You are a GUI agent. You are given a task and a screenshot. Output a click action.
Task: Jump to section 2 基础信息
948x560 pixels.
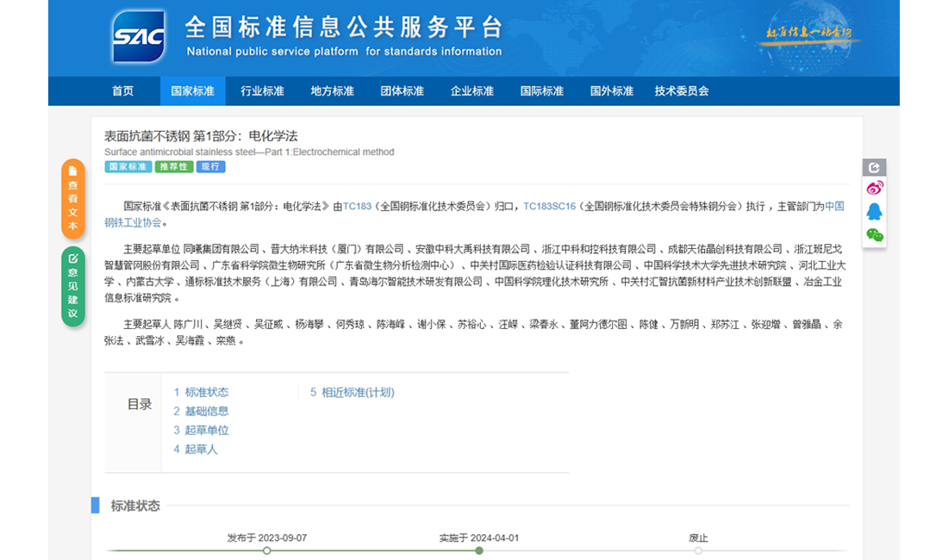[202, 412]
